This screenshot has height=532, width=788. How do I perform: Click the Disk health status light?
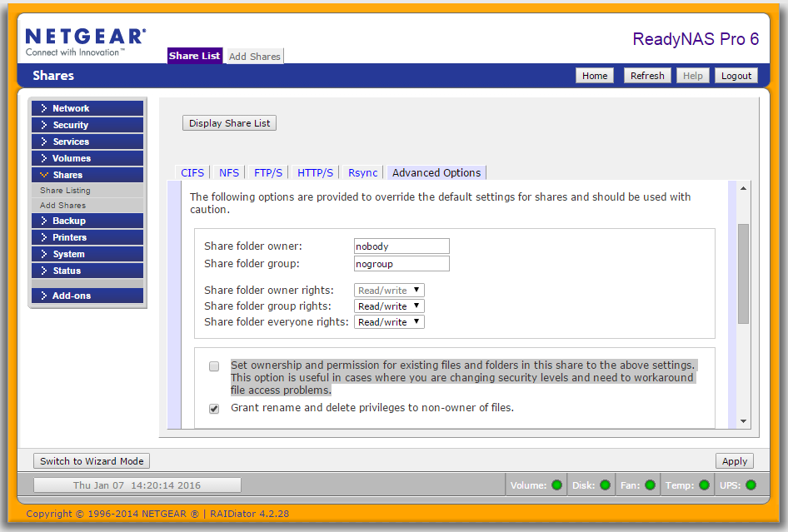pyautogui.click(x=606, y=485)
